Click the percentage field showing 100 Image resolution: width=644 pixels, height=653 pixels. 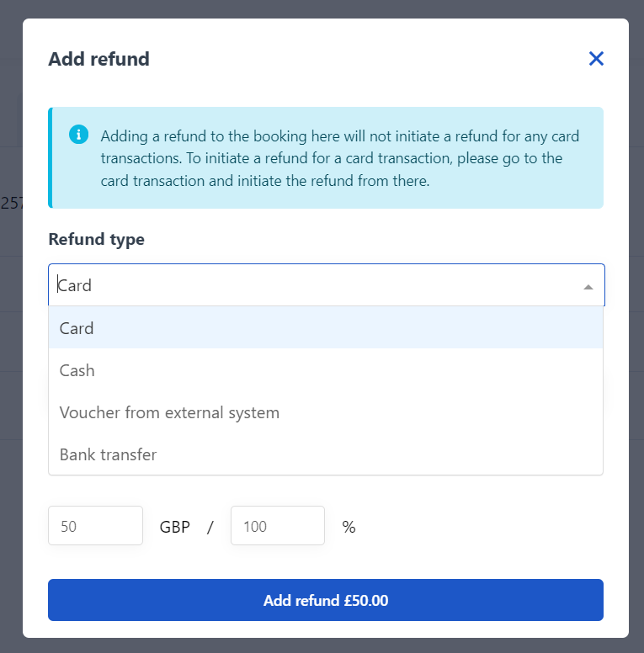pyautogui.click(x=278, y=526)
